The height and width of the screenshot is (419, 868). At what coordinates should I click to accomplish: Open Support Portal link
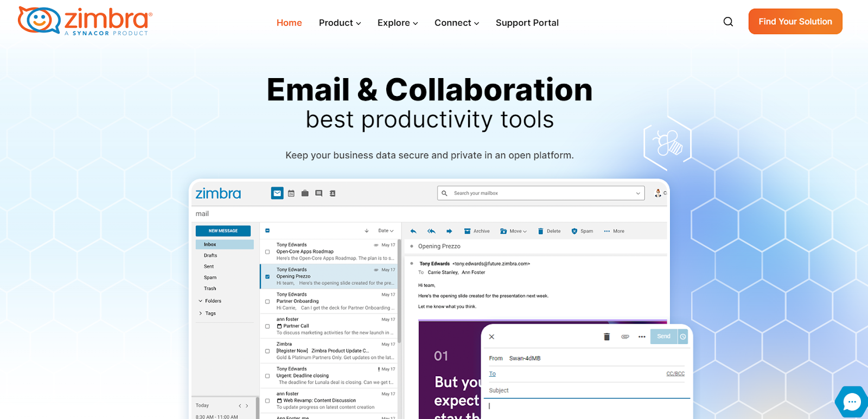[527, 23]
